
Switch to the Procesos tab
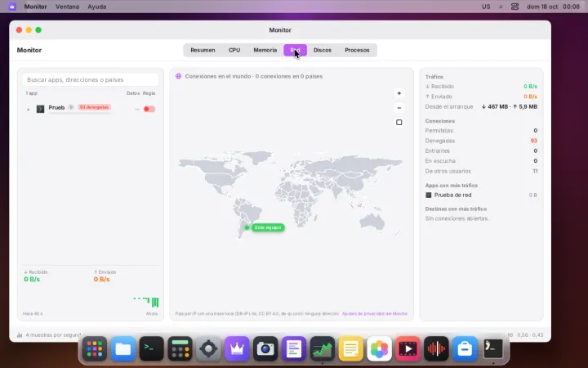coord(357,50)
